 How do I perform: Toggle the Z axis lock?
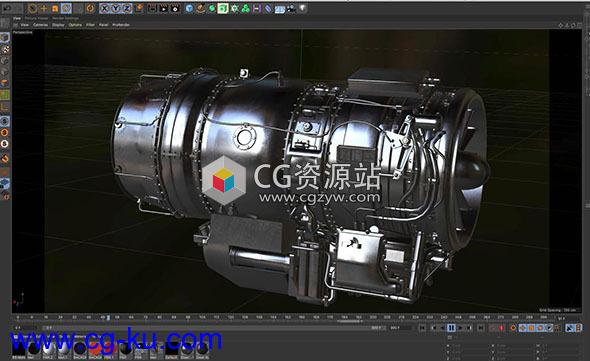point(127,8)
